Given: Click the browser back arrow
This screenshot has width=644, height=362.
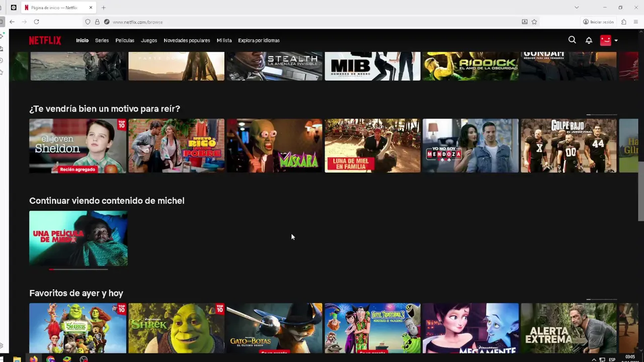Looking at the screenshot, I should click(12, 22).
